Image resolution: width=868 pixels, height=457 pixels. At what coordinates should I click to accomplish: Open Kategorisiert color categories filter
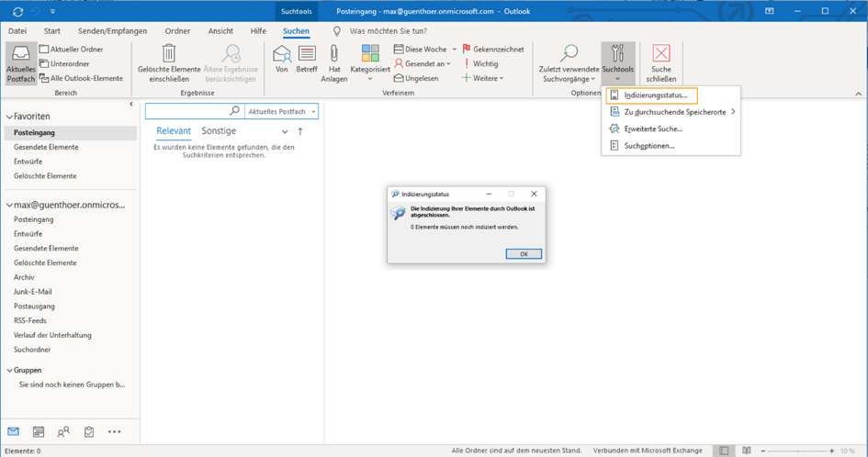pyautogui.click(x=370, y=63)
